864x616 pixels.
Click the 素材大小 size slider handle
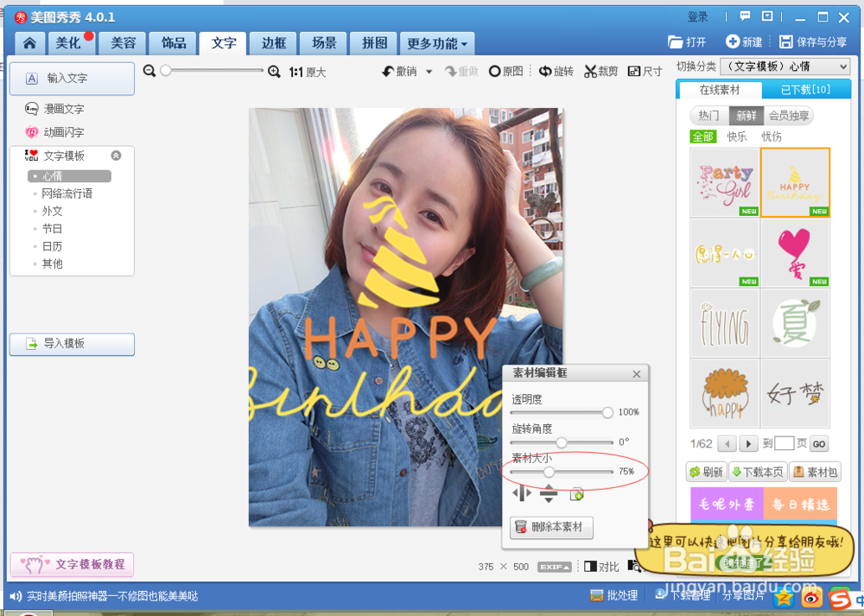tap(549, 473)
